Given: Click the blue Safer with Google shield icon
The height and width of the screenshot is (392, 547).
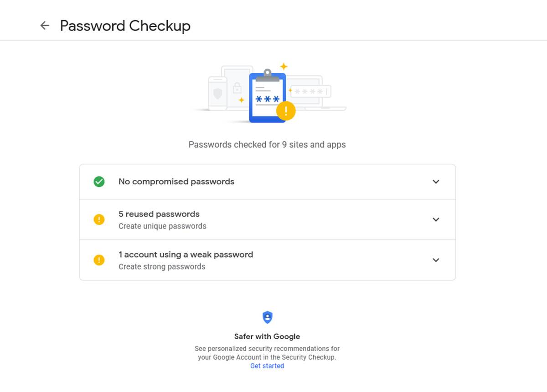Looking at the screenshot, I should pos(267,317).
